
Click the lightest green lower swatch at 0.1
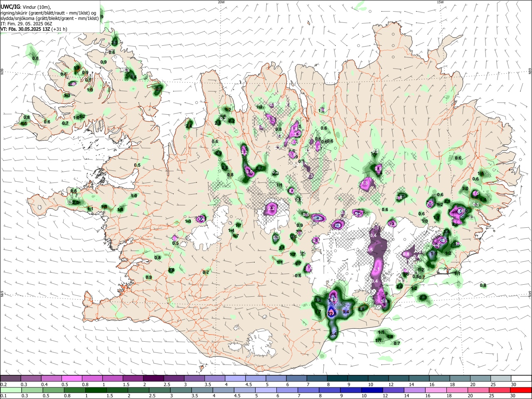[x=10, y=390]
